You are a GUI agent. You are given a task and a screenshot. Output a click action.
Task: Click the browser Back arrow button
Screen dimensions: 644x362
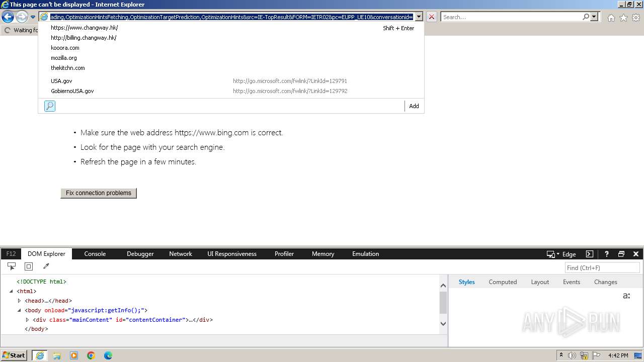[x=8, y=17]
